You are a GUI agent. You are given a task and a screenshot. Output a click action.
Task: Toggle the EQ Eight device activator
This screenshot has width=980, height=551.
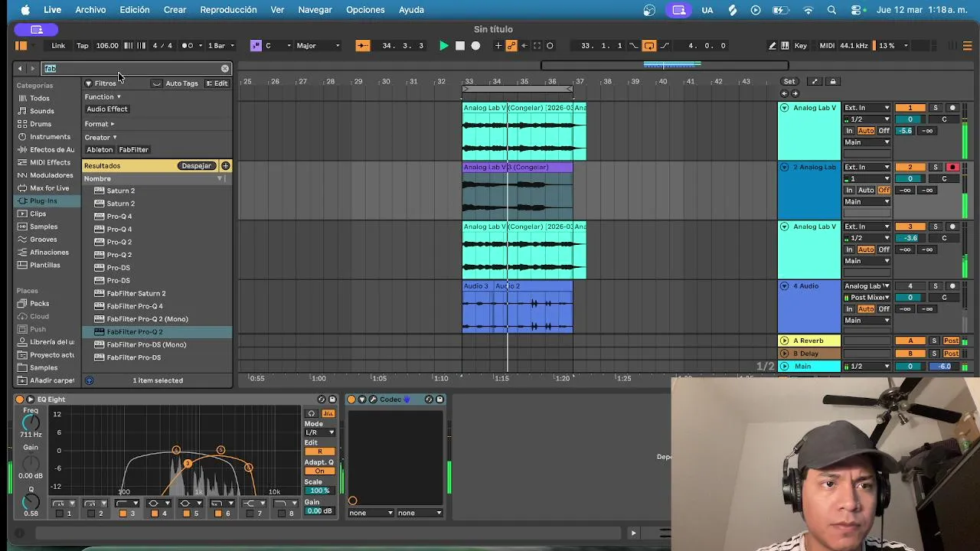tap(20, 399)
